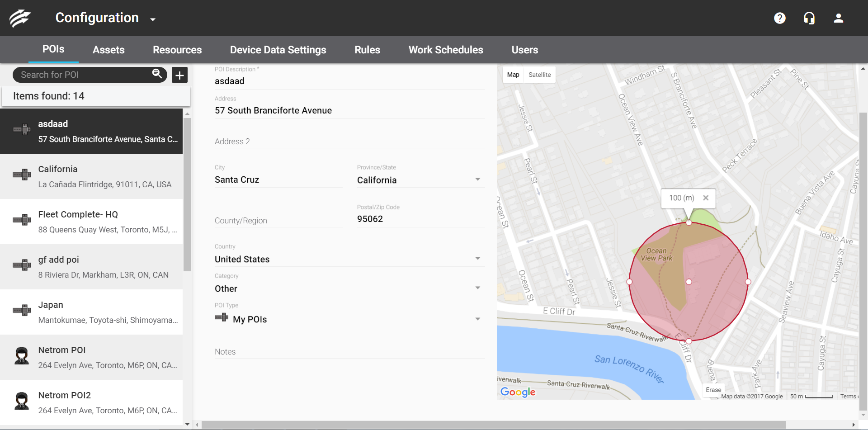Switch to the Assets tab

coord(108,50)
